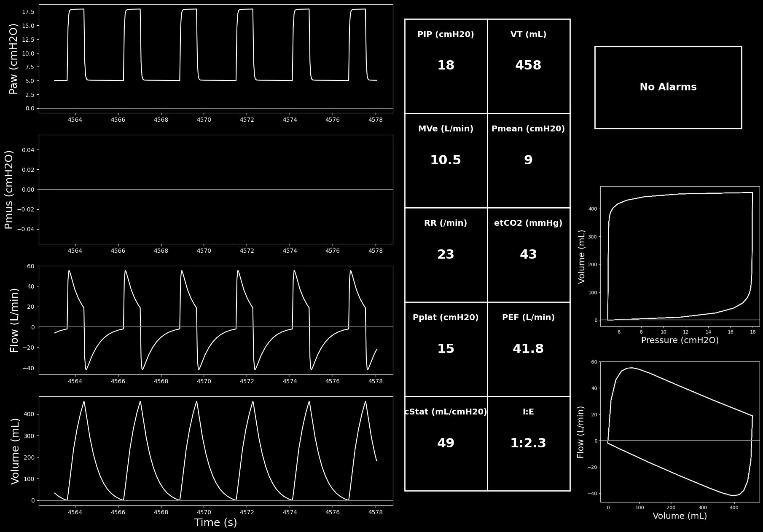This screenshot has width=763, height=532.
Task: Select the tidal volume value 458
Action: [x=528, y=65]
